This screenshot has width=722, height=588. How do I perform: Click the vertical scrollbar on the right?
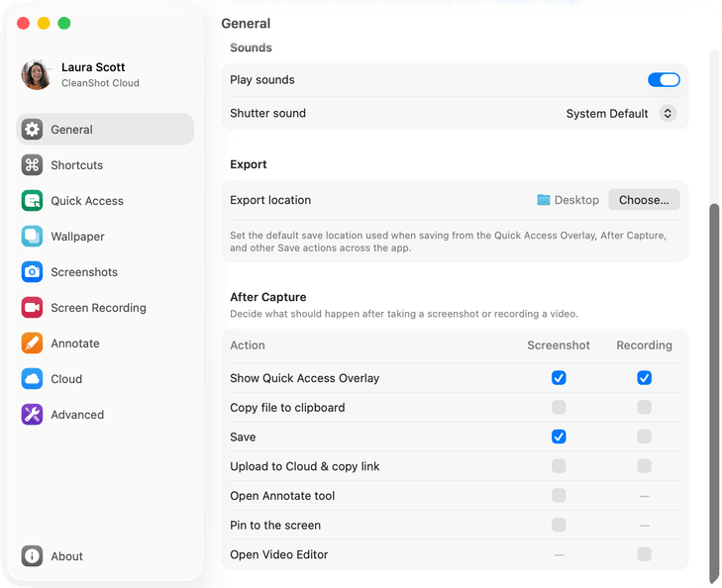tap(714, 393)
